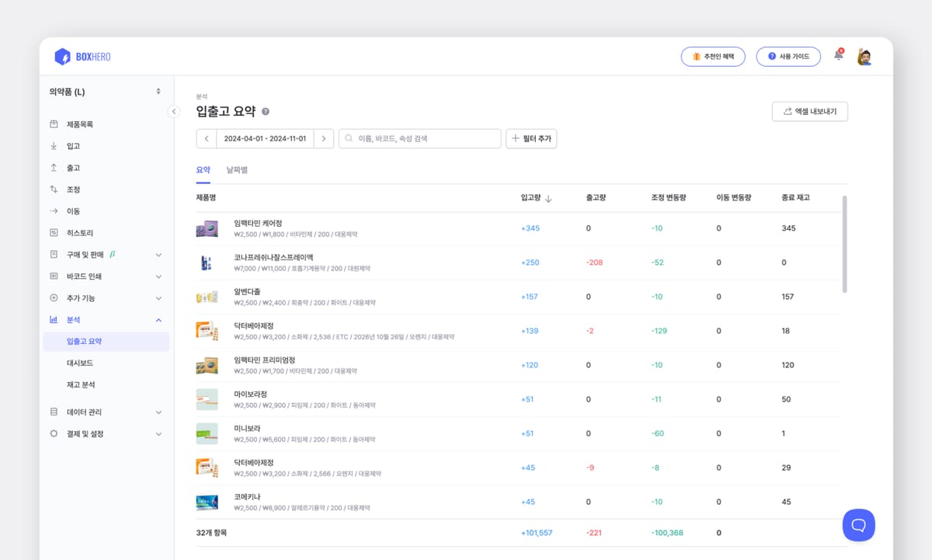Open date range 2024-04-01 - 2024-11-01 picker
The height and width of the screenshot is (560, 932).
265,138
